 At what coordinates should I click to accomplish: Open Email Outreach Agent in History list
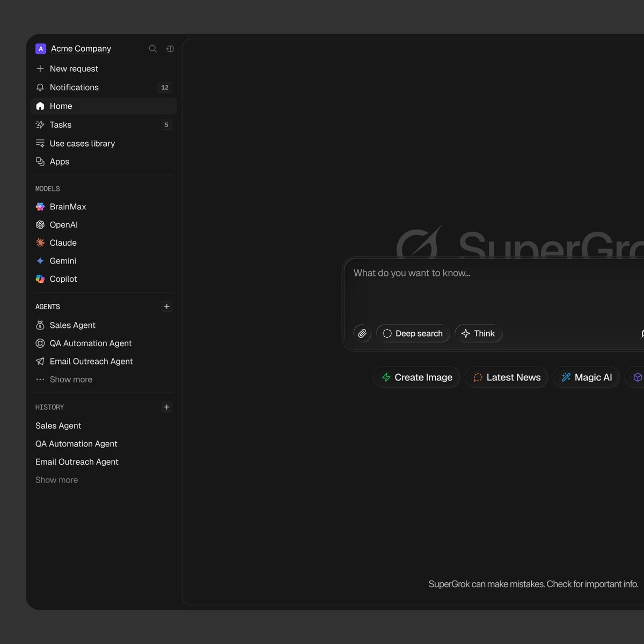click(77, 462)
